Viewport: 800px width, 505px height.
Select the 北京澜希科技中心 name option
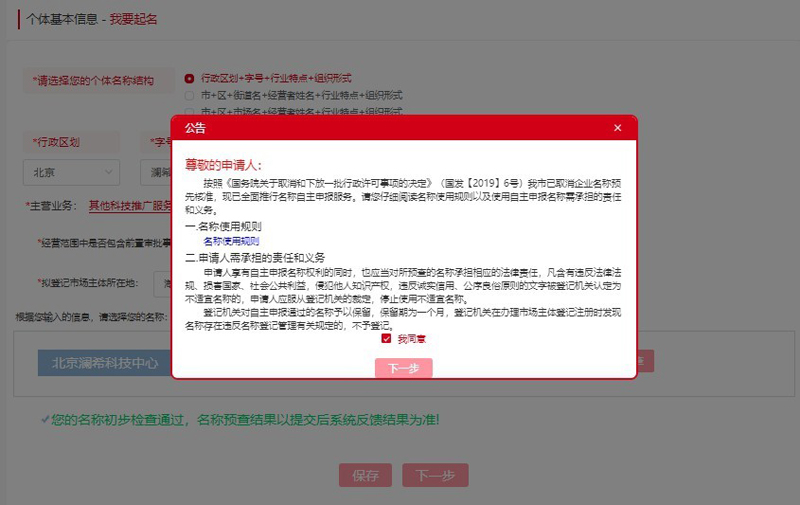tap(104, 363)
